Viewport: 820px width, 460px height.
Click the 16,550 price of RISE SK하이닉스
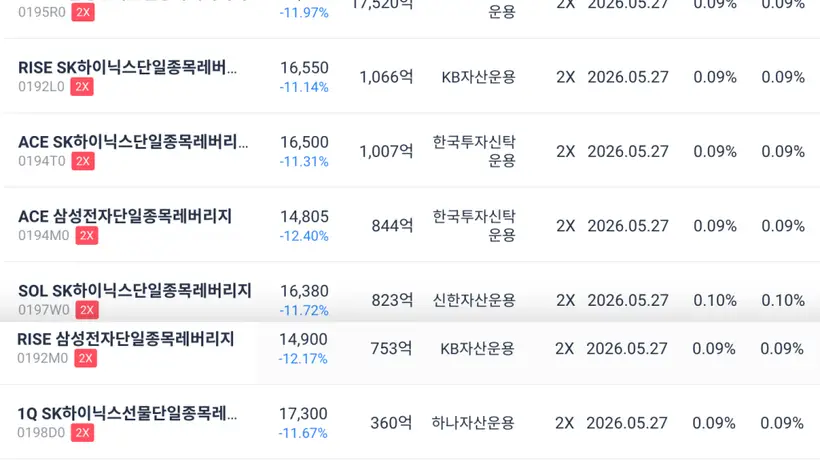304,68
